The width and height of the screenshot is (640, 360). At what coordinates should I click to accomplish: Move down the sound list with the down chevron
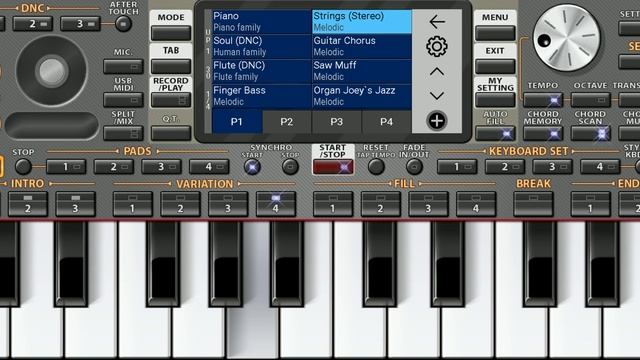pyautogui.click(x=437, y=96)
